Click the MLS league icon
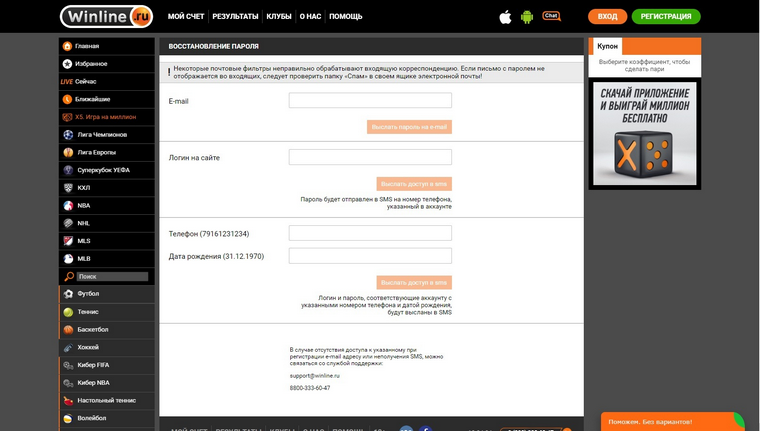The height and width of the screenshot is (431, 760). (x=68, y=241)
